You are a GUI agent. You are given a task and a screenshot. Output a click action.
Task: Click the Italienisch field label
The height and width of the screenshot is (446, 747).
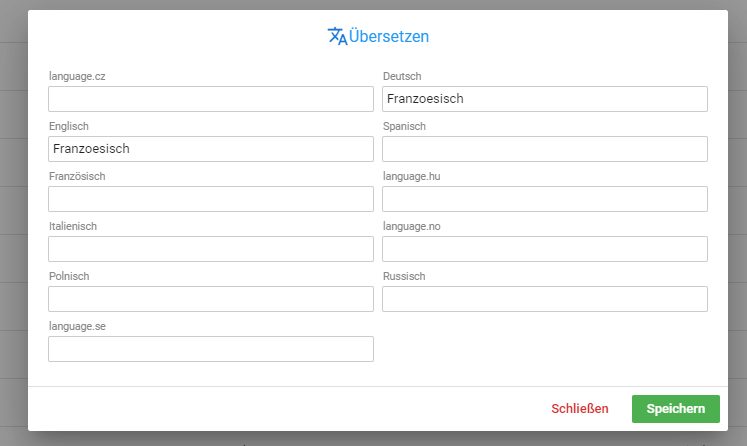coord(73,226)
